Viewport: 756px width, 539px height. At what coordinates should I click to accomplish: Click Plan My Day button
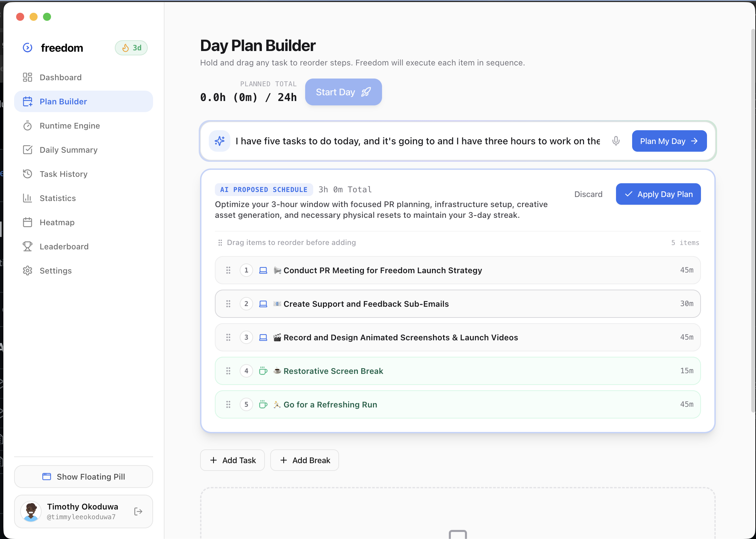(x=669, y=141)
